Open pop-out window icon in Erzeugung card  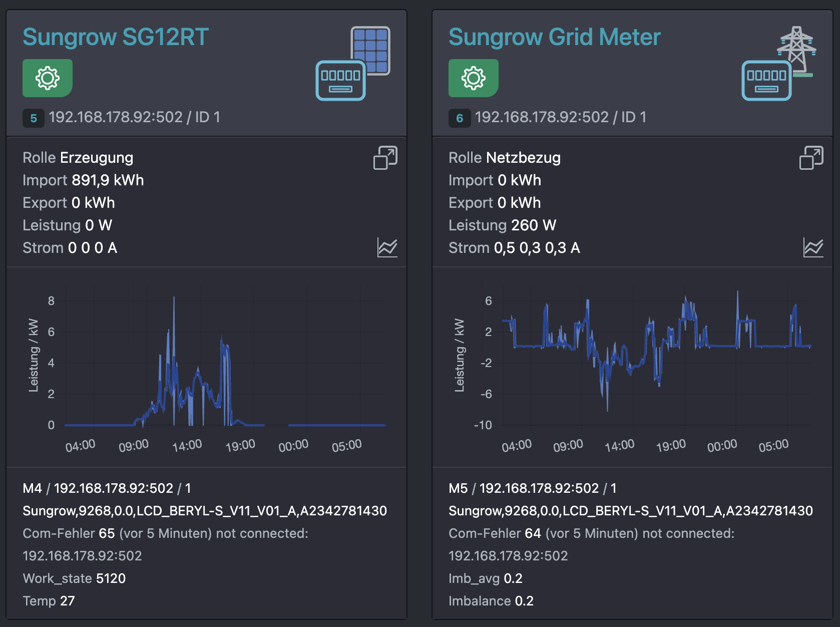point(385,158)
